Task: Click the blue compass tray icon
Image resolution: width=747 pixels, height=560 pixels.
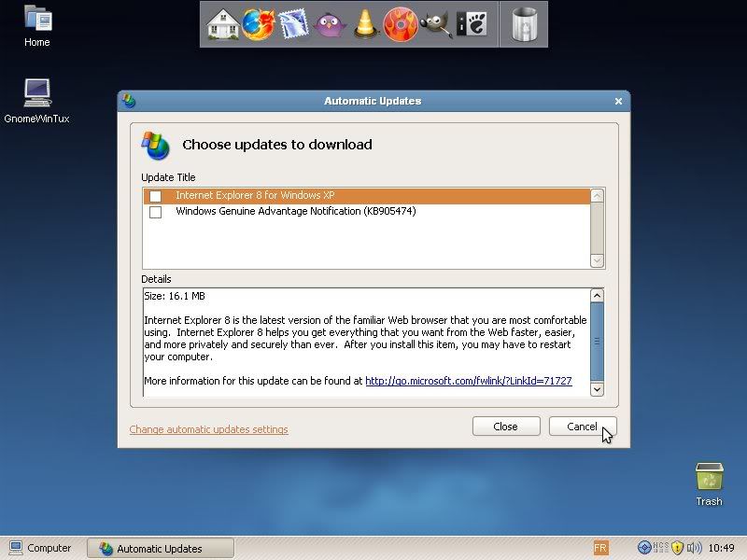Action: pyautogui.click(x=644, y=548)
